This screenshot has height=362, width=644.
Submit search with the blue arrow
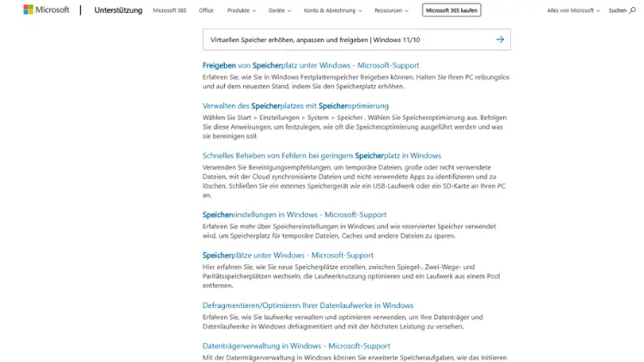coord(500,39)
